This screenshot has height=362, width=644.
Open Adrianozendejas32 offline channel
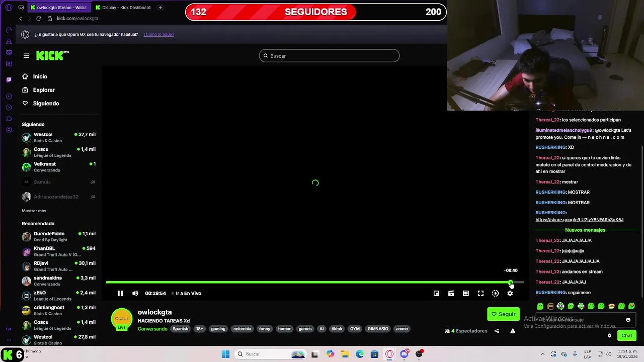tap(58, 197)
